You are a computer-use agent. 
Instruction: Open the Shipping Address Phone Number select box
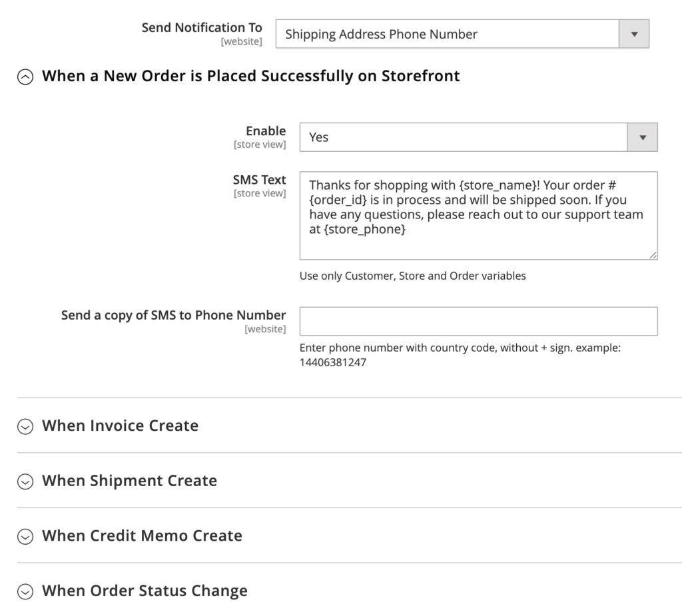448,34
